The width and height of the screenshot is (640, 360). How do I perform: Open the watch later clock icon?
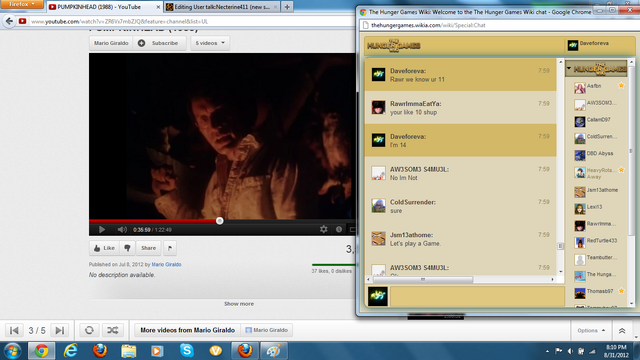tap(339, 229)
